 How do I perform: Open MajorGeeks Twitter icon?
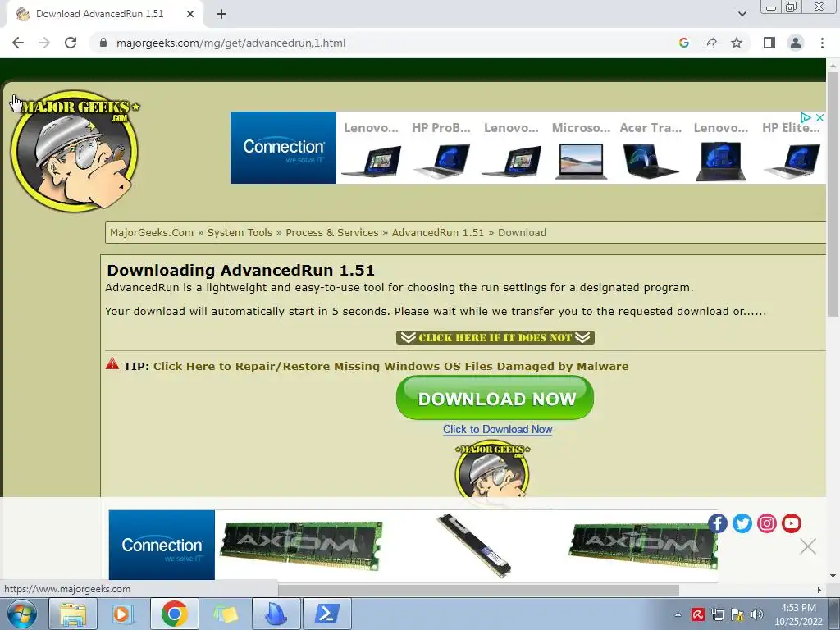point(742,523)
